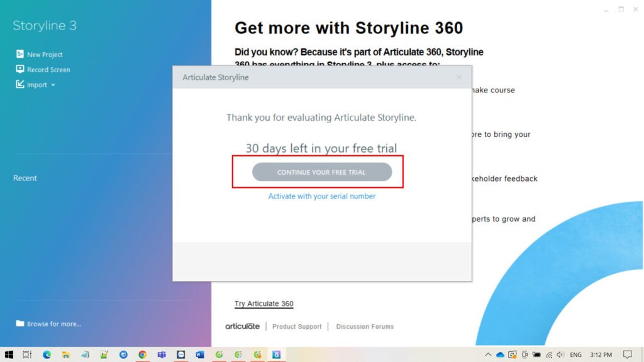The width and height of the screenshot is (644, 362).
Task: Maximize the Storyline 3 window
Action: (x=621, y=9)
